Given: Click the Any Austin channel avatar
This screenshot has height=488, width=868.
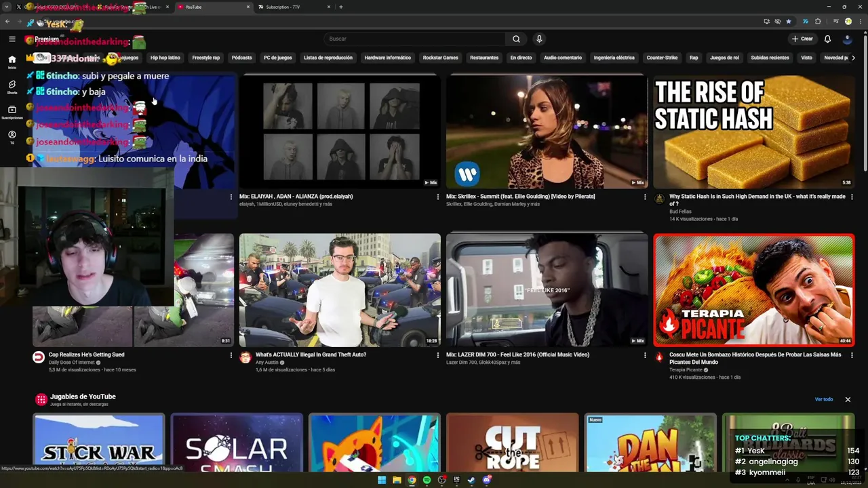Looking at the screenshot, I should click(x=245, y=357).
